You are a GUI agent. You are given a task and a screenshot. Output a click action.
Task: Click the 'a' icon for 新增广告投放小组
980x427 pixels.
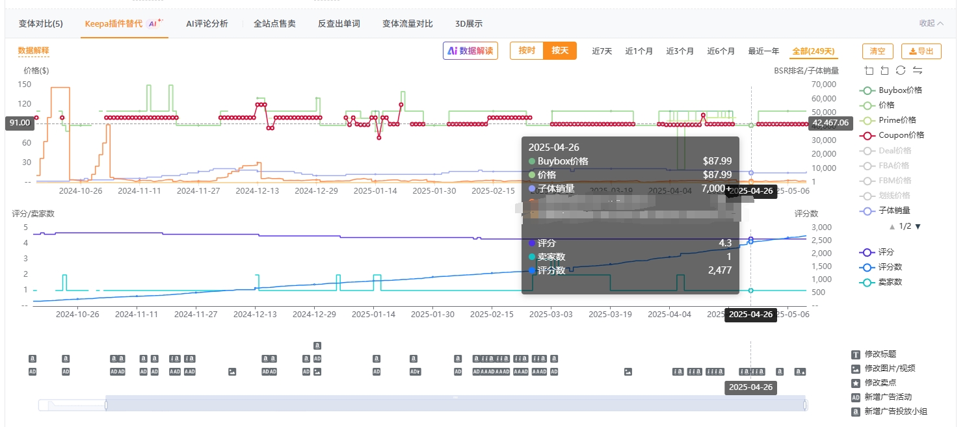click(856, 411)
